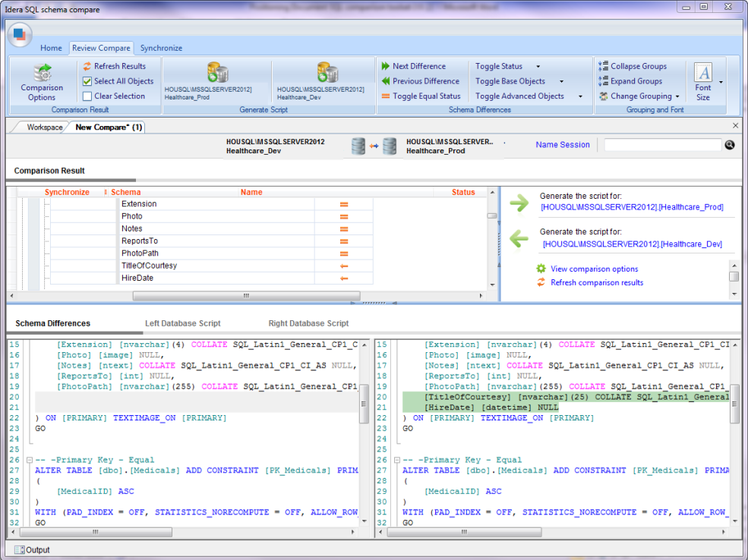The image size is (748, 560).
Task: Toggle Equal Status visibility
Action: coord(426,96)
